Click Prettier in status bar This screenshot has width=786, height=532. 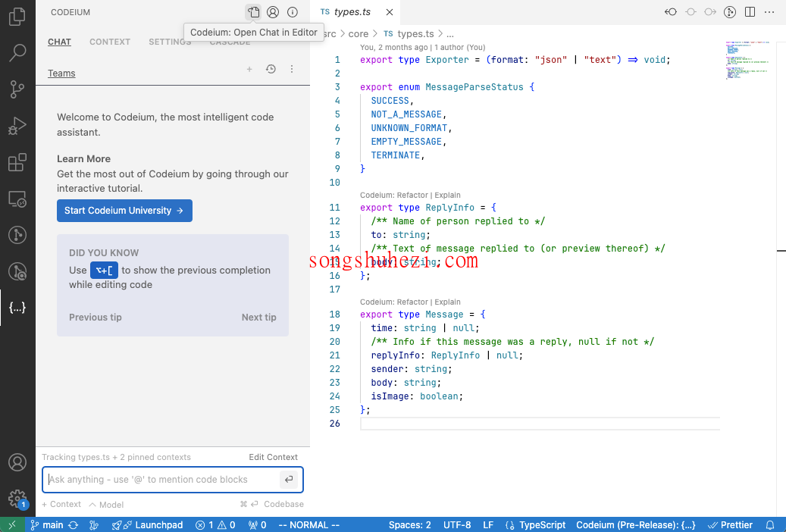tap(730, 525)
